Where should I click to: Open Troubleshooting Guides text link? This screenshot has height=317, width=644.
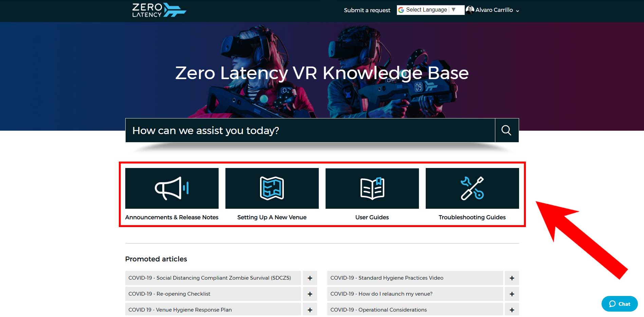click(x=472, y=217)
